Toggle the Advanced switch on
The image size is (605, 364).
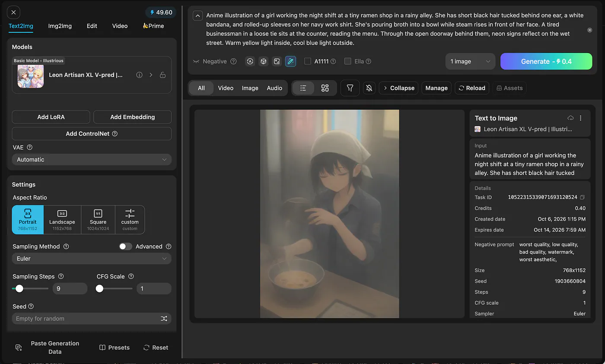pyautogui.click(x=126, y=247)
